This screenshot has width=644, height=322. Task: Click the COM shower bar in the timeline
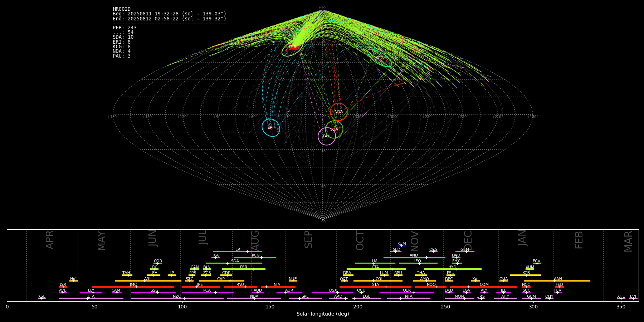pos(483,287)
